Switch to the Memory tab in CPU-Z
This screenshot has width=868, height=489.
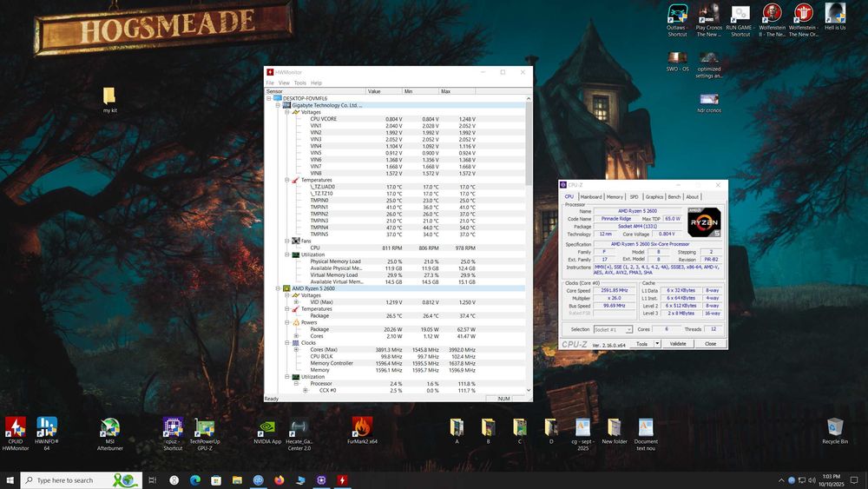click(x=615, y=197)
